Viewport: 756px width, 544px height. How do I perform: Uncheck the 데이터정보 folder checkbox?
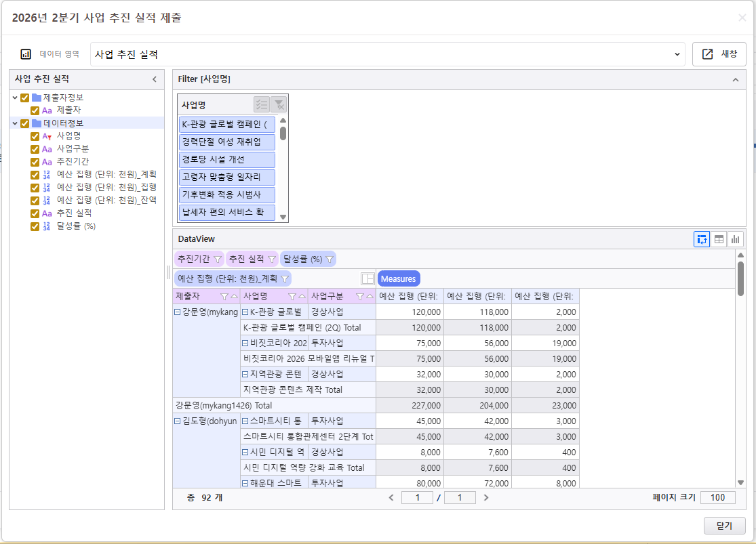point(24,123)
